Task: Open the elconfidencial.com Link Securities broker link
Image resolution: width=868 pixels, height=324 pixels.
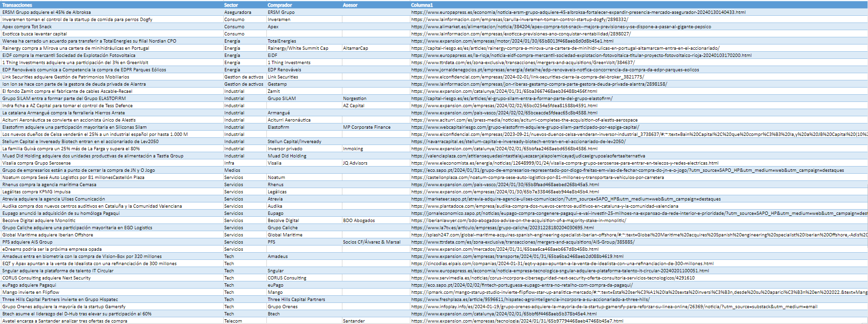Action: 527,77
